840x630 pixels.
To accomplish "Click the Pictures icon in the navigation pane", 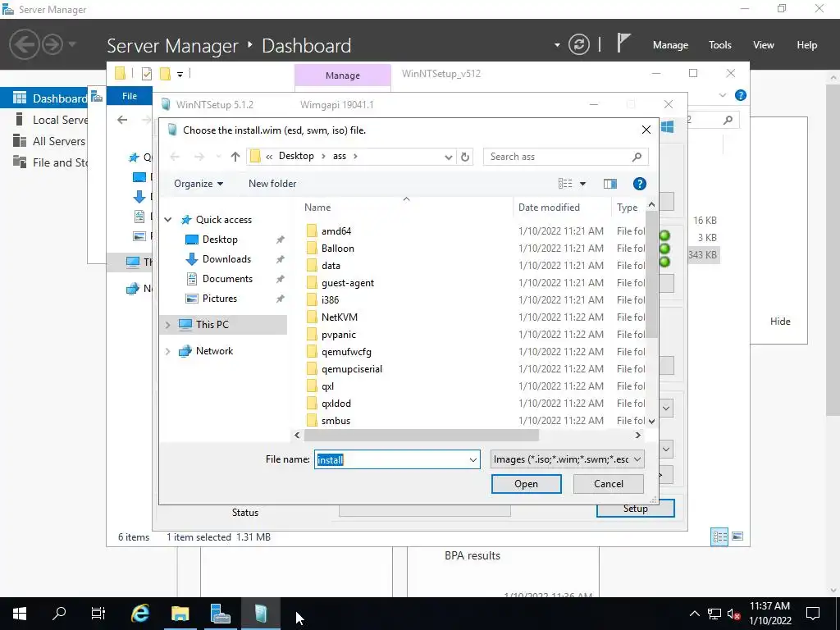I will tap(191, 299).
